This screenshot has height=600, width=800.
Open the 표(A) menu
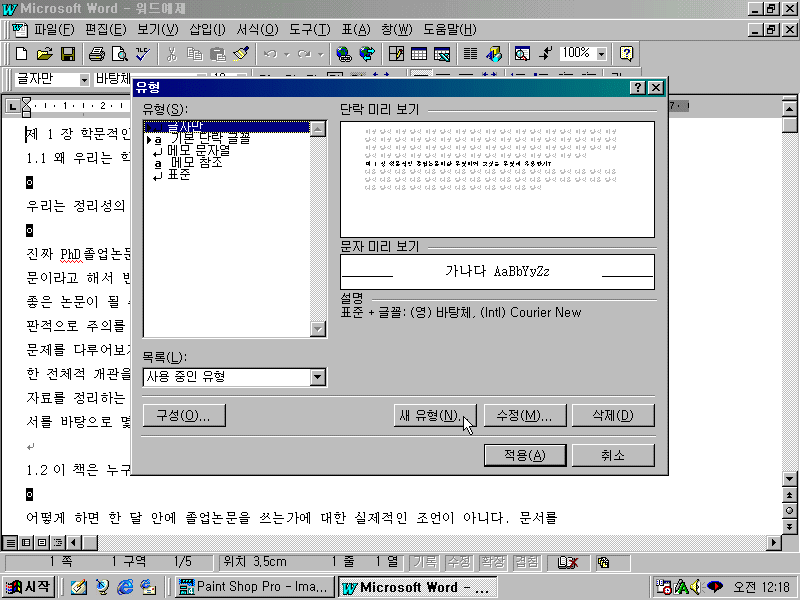tap(356, 30)
